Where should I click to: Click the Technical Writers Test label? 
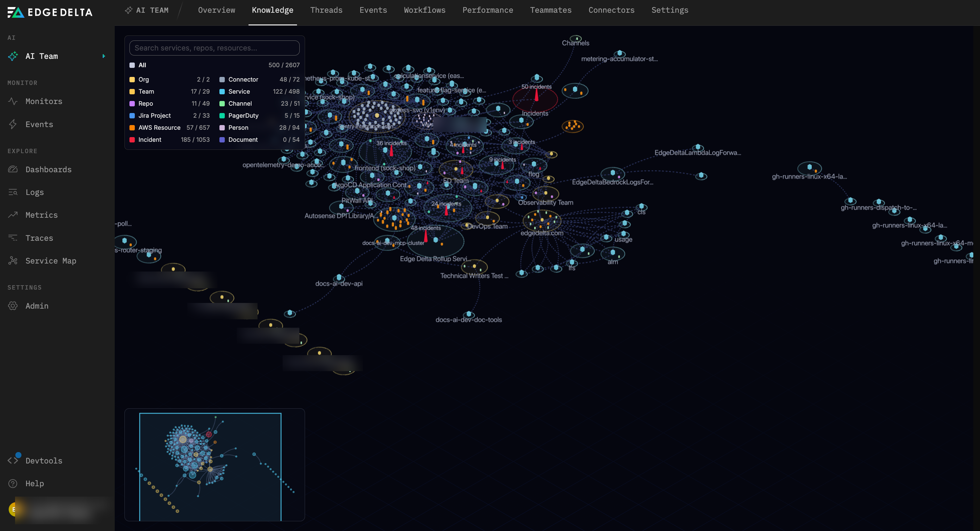pyautogui.click(x=474, y=276)
